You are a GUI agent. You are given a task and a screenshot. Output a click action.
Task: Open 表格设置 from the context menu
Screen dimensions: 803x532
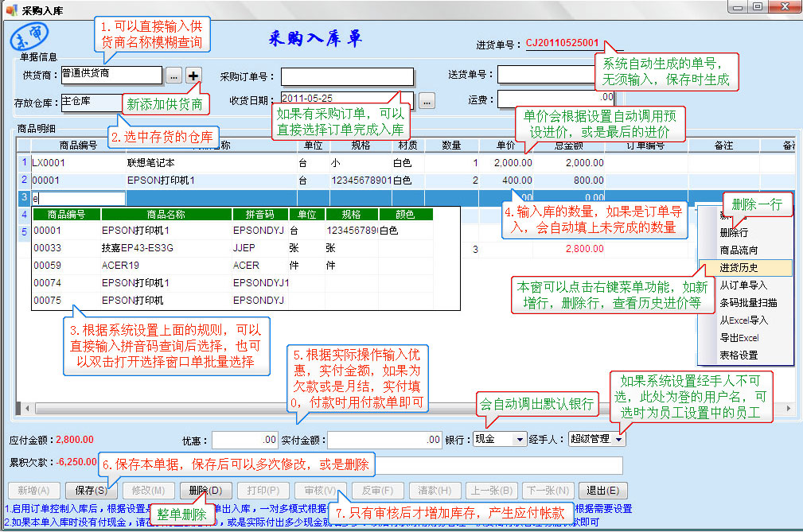[x=739, y=355]
